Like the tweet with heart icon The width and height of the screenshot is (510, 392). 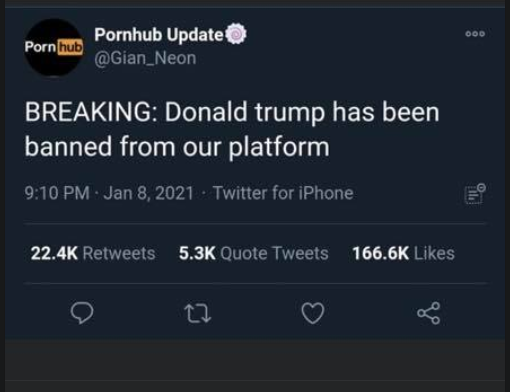click(313, 313)
